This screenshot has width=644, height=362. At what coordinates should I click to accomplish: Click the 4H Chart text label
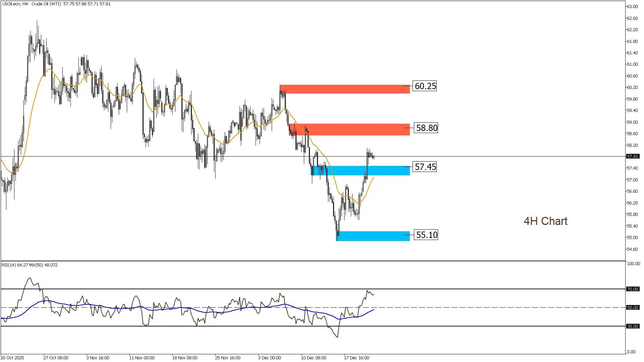pyautogui.click(x=545, y=221)
